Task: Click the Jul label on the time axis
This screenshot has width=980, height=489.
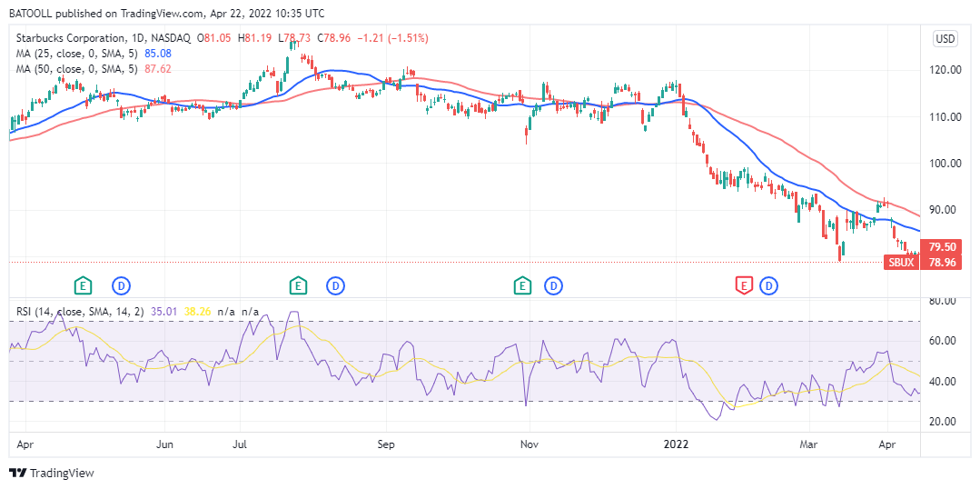Action: click(x=241, y=444)
